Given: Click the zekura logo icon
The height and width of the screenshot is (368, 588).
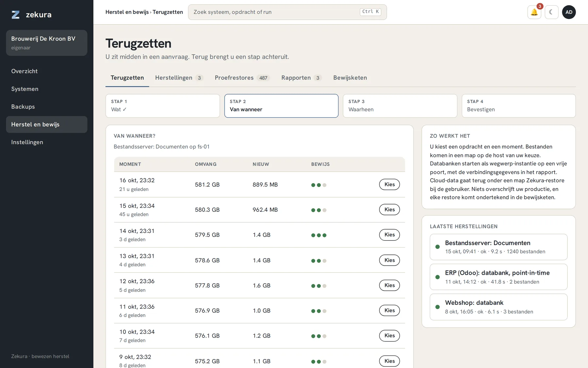Looking at the screenshot, I should [x=15, y=15].
